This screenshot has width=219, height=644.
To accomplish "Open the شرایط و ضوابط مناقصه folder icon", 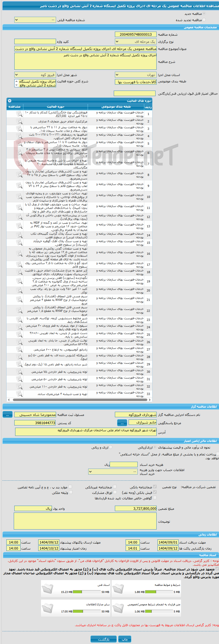I will point(118,589).
